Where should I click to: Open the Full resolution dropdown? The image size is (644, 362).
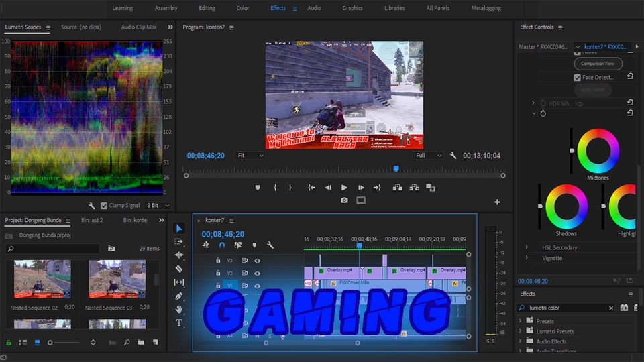[x=429, y=155]
